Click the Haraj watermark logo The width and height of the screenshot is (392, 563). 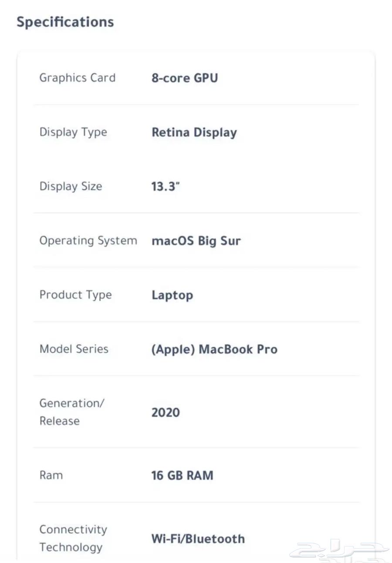point(341,550)
